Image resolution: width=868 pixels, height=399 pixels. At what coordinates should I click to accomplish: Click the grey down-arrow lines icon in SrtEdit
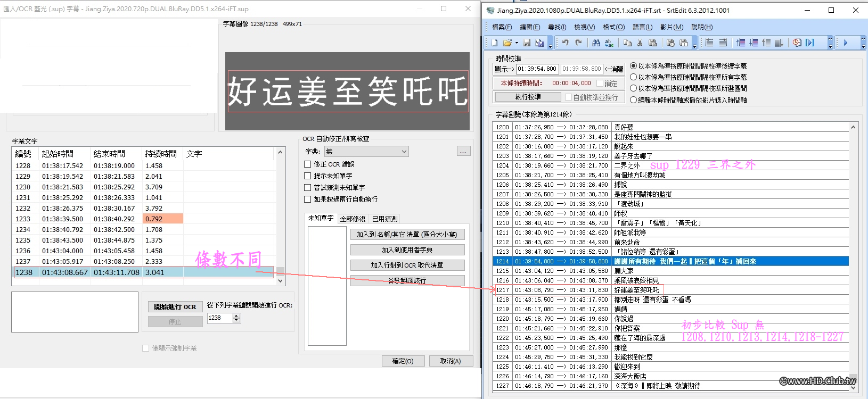(x=779, y=43)
